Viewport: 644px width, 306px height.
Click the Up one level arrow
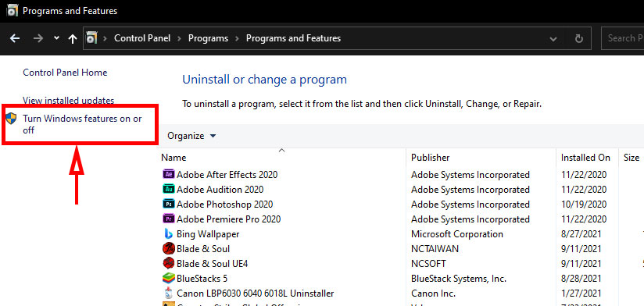pos(73,38)
